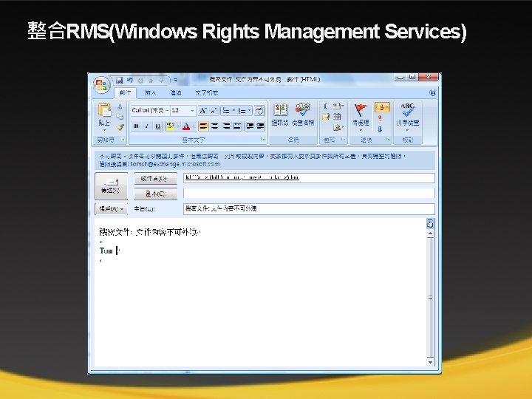
Task: Click the Clear Formatting icon
Action: [259, 110]
